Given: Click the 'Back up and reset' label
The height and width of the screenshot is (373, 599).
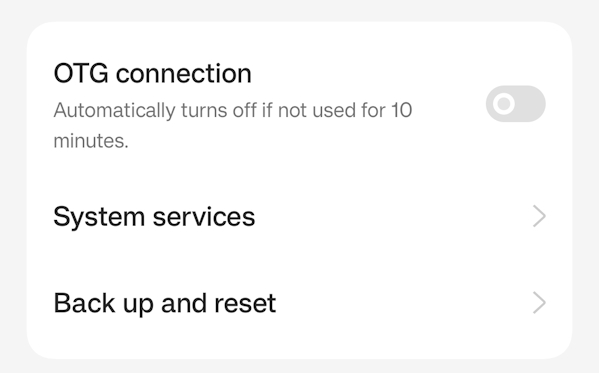Looking at the screenshot, I should click(x=165, y=304).
